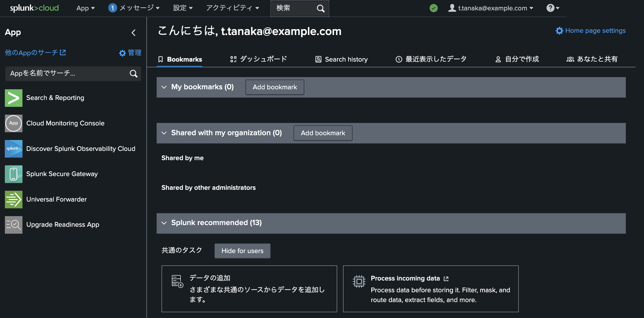Image resolution: width=644 pixels, height=318 pixels.
Task: Open the help question mark menu
Action: coord(553,8)
